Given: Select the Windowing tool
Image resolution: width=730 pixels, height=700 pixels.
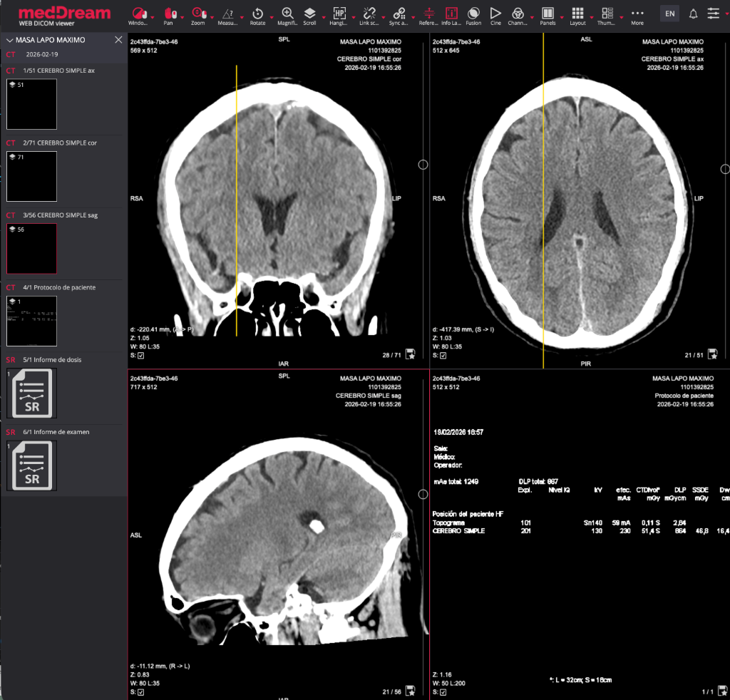Looking at the screenshot, I should [138, 16].
